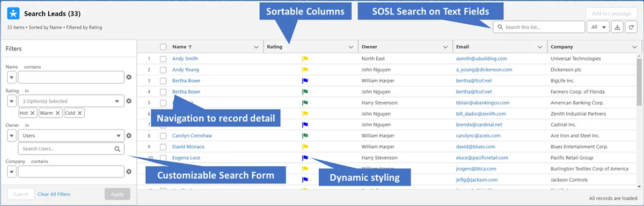Open the Rating column header dropdown chevron
The height and width of the screenshot is (206, 644).
click(x=351, y=47)
